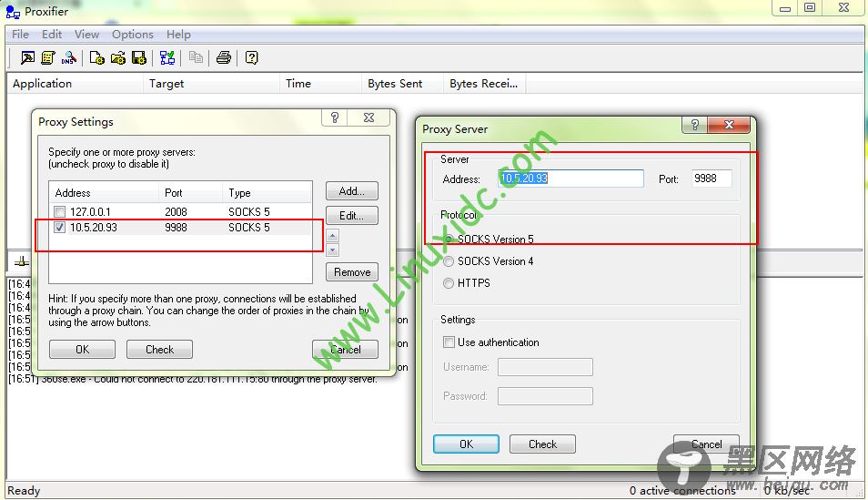Click the Proxifier app icon in title bar
The height and width of the screenshot is (500, 868).
pyautogui.click(x=13, y=12)
